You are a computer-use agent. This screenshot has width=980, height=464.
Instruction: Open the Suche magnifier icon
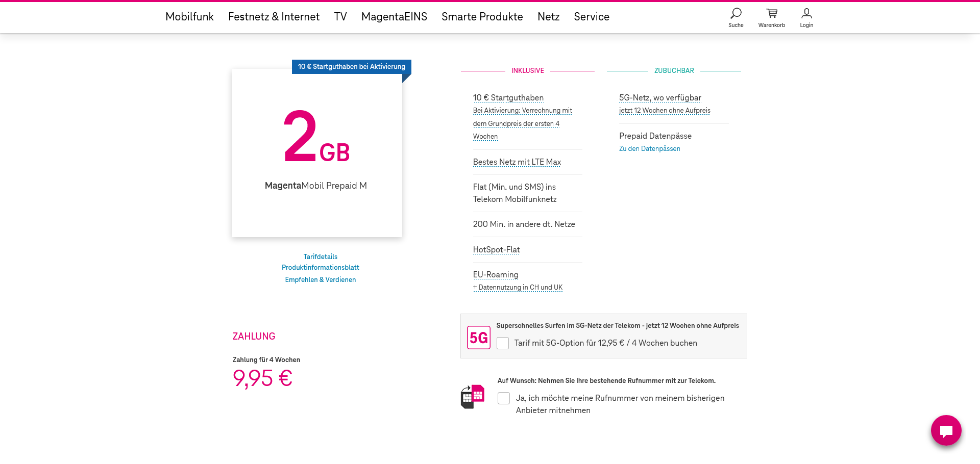pyautogui.click(x=736, y=13)
